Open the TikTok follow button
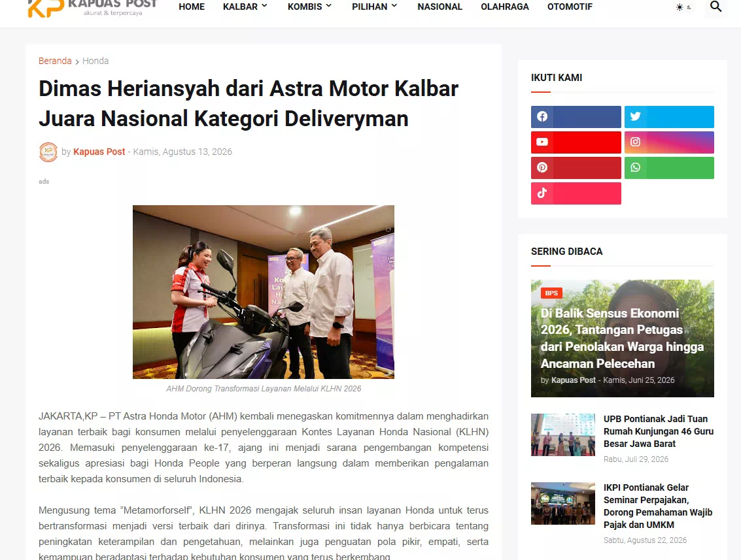The width and height of the screenshot is (741, 560). (x=576, y=193)
